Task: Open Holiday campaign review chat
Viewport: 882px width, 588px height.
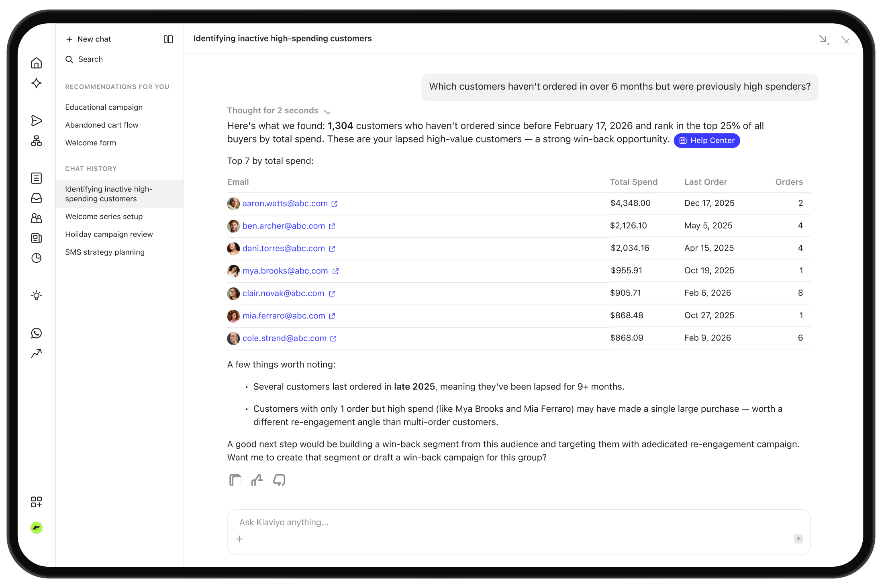Action: pos(109,234)
